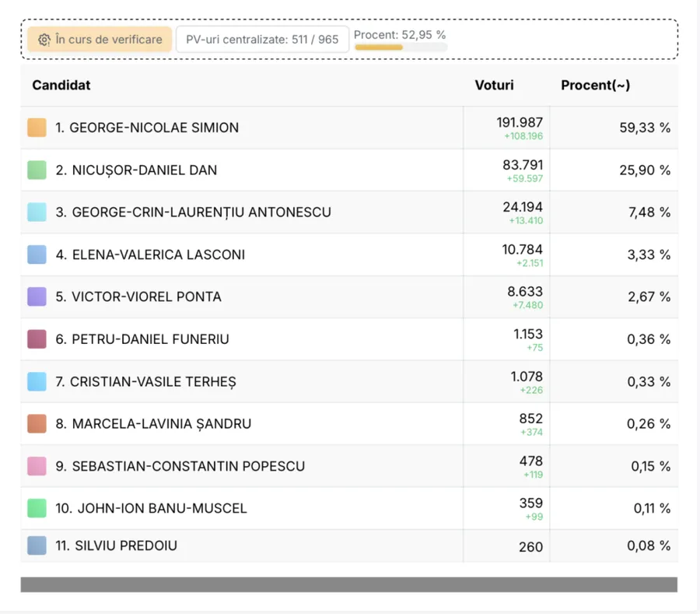This screenshot has height=614, width=700.
Task: Click the PV-uri centralizate counter box
Action: pyautogui.click(x=262, y=39)
